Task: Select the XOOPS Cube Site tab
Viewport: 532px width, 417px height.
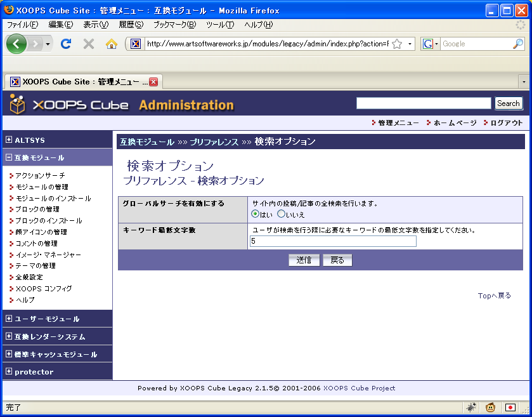Action: pyautogui.click(x=83, y=82)
